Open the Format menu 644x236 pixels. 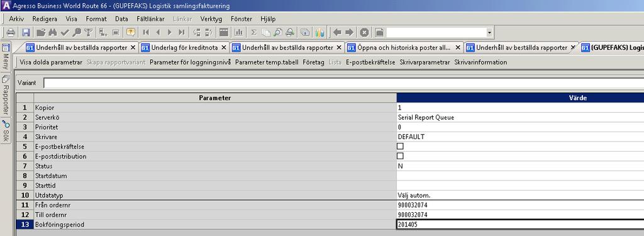[x=96, y=19]
